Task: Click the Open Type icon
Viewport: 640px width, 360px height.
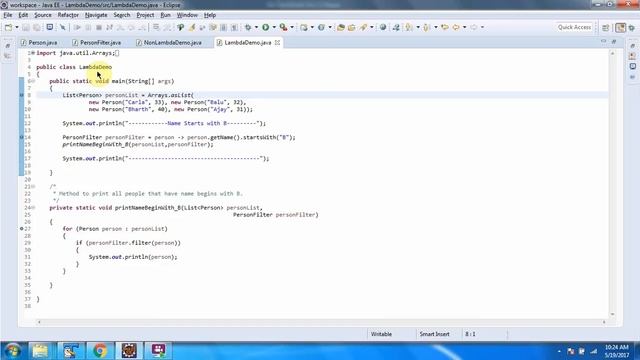Action: 341,27
